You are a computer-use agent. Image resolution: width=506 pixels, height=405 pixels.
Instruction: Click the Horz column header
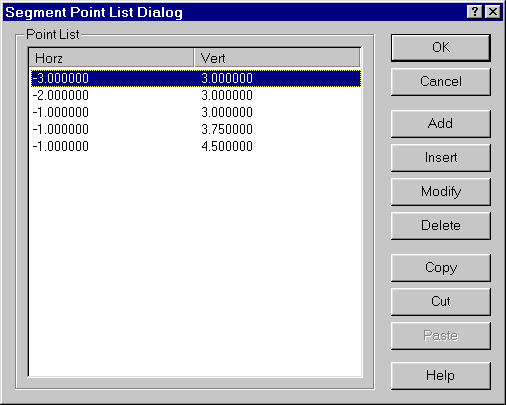(x=111, y=58)
